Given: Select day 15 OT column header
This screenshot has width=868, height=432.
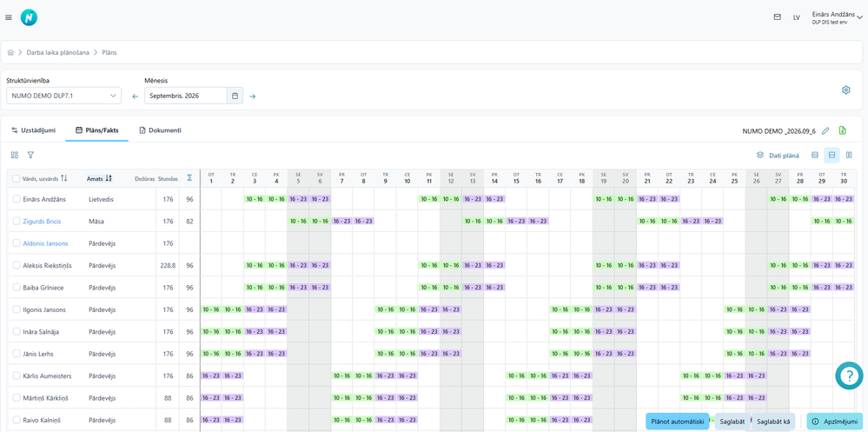Looking at the screenshot, I should point(516,178).
